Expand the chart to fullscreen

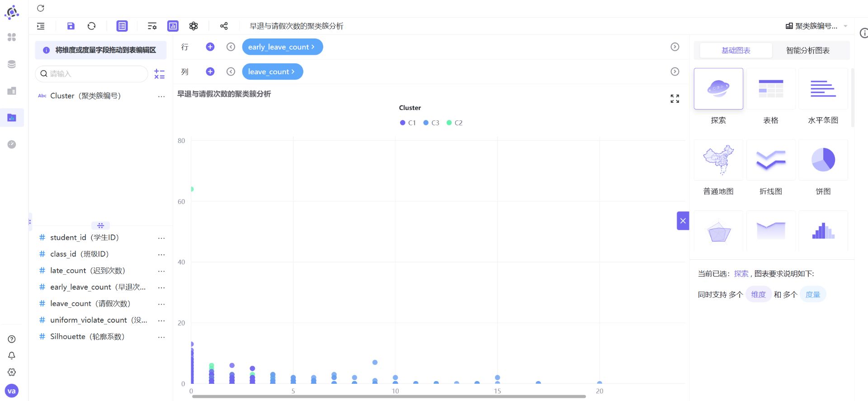point(675,99)
